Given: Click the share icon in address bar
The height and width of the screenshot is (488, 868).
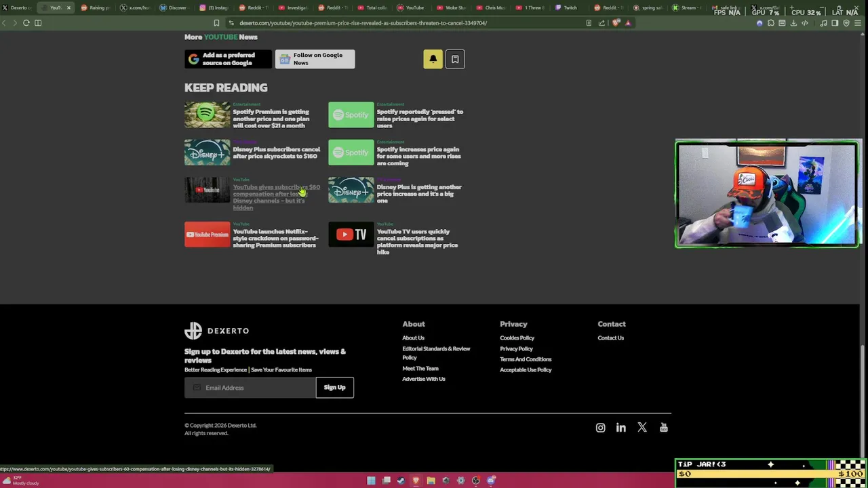Looking at the screenshot, I should [x=601, y=23].
